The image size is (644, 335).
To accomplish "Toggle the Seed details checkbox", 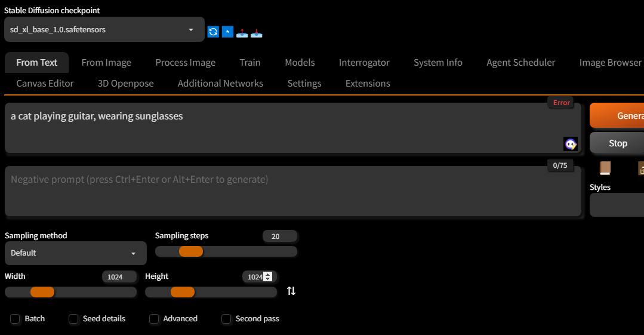I will (74, 319).
